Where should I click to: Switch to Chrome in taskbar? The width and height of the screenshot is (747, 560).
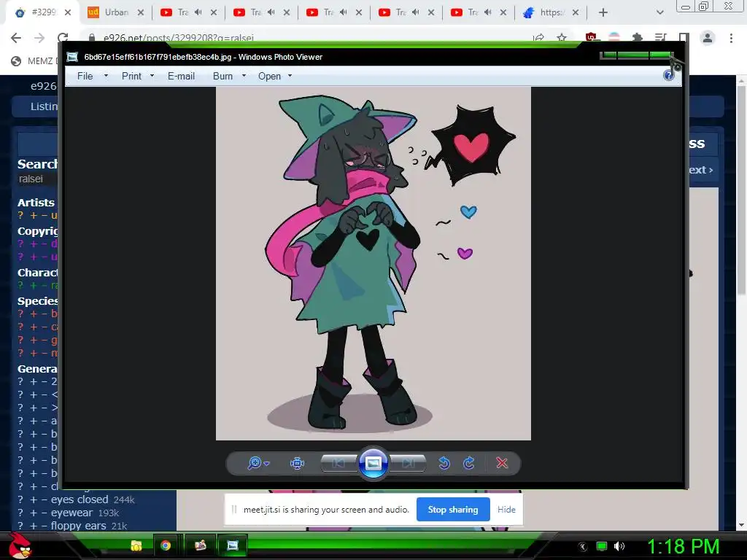point(166,545)
